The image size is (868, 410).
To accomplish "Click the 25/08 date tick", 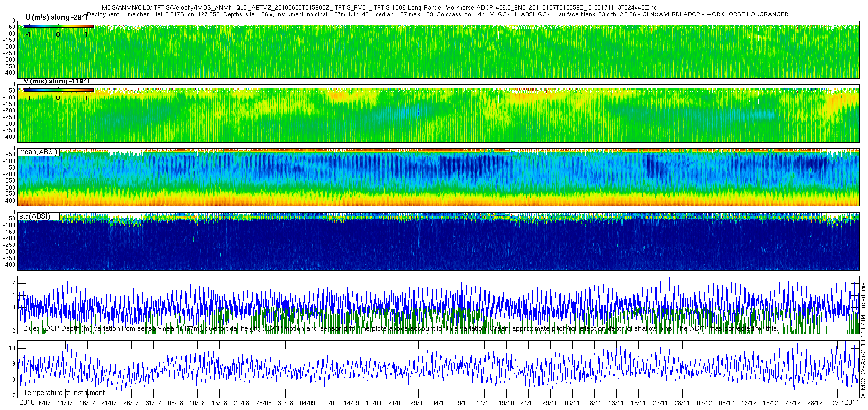I will tap(264, 403).
